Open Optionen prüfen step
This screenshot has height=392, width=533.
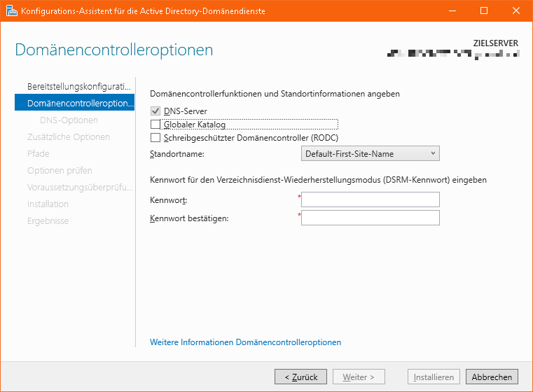pos(60,170)
